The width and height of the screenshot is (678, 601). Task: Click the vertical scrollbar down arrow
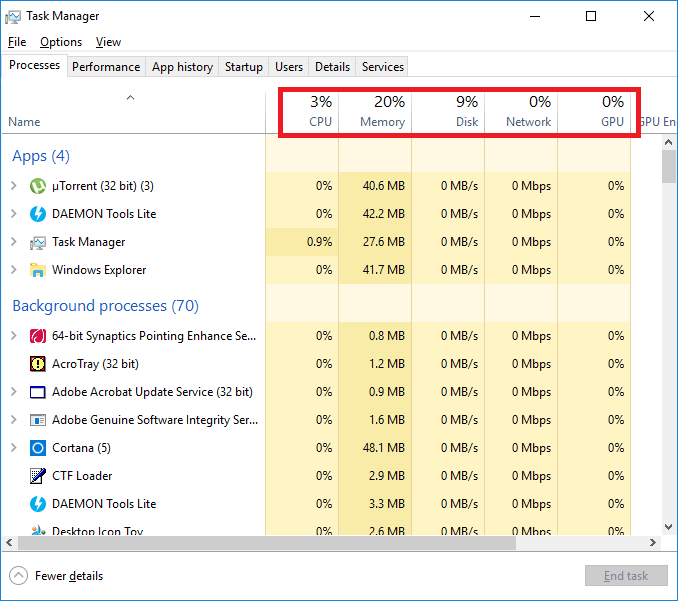click(x=668, y=527)
